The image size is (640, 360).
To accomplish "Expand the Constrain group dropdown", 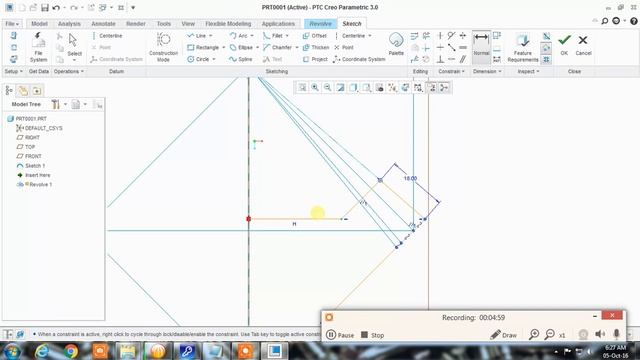I will pyautogui.click(x=451, y=71).
